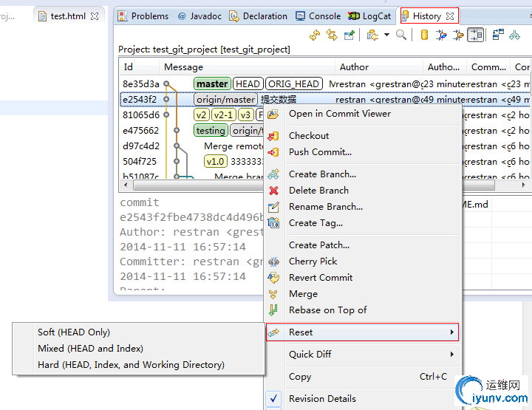Toggle the project filter icon

[441, 35]
